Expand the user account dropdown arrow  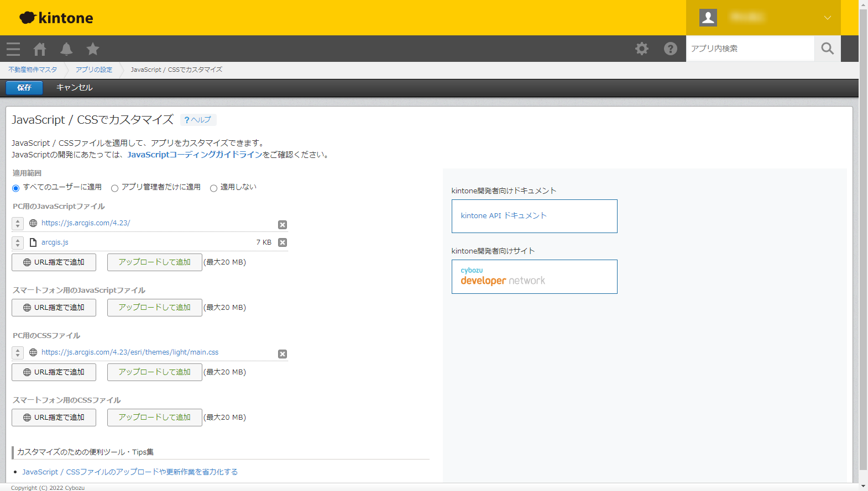point(828,18)
